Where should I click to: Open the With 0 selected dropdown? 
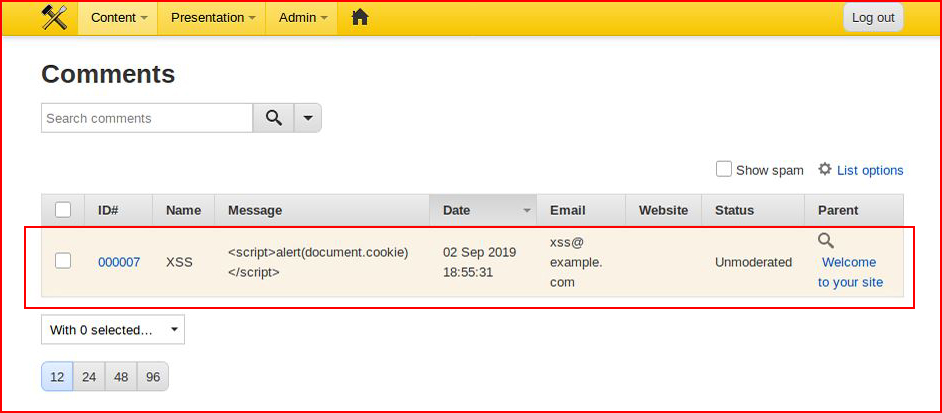pos(113,329)
